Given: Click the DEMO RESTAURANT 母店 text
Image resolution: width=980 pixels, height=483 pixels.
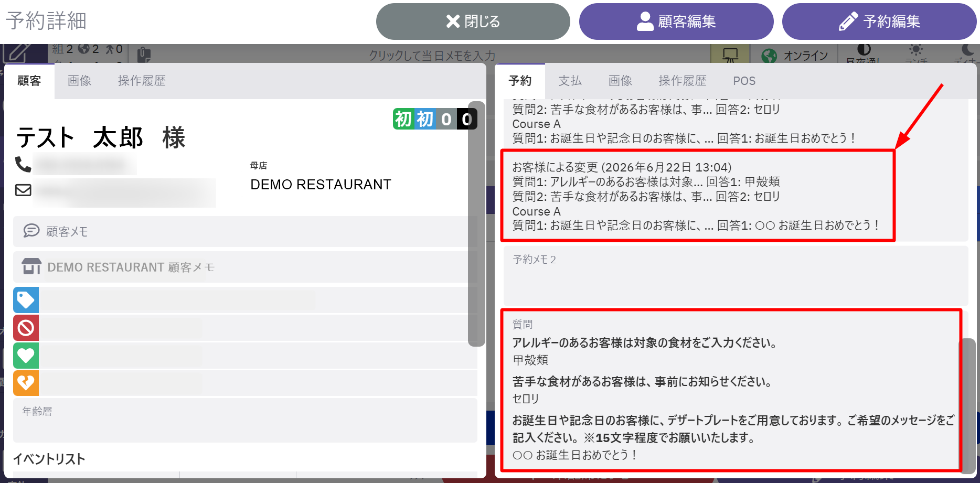Looking at the screenshot, I should tap(321, 185).
